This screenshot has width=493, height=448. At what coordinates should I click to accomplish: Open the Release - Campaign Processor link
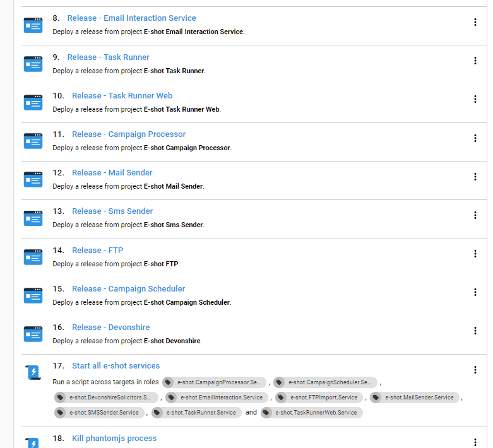(129, 134)
